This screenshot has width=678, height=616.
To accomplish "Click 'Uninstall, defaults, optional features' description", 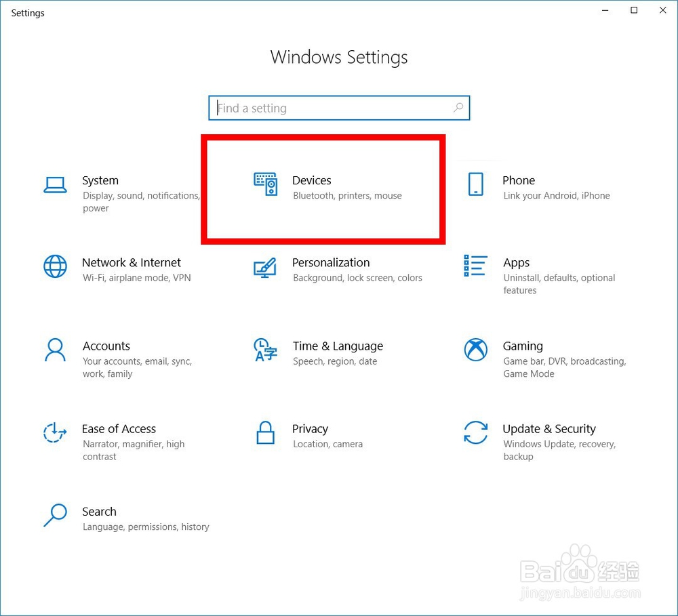I will [x=559, y=284].
